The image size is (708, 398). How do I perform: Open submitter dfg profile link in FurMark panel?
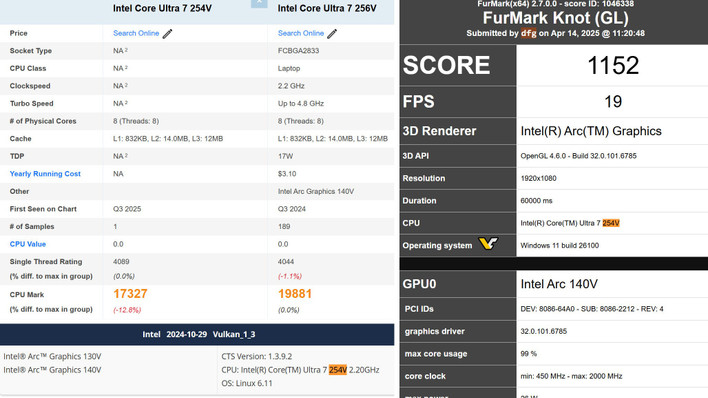(528, 33)
